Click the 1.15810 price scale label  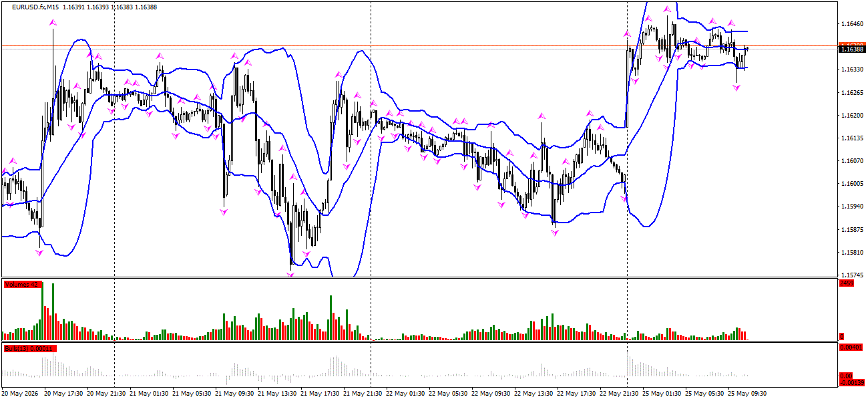point(851,253)
